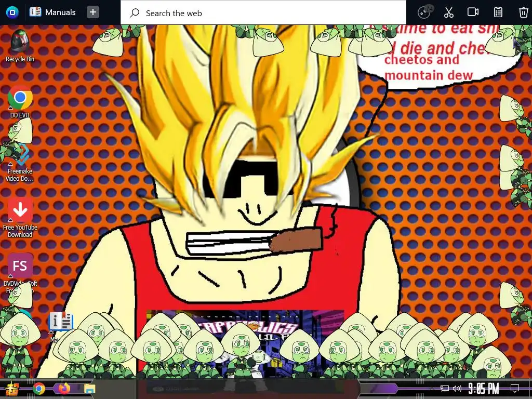532x399 pixels.
Task: Click the Search the web field
Action: pos(263,13)
